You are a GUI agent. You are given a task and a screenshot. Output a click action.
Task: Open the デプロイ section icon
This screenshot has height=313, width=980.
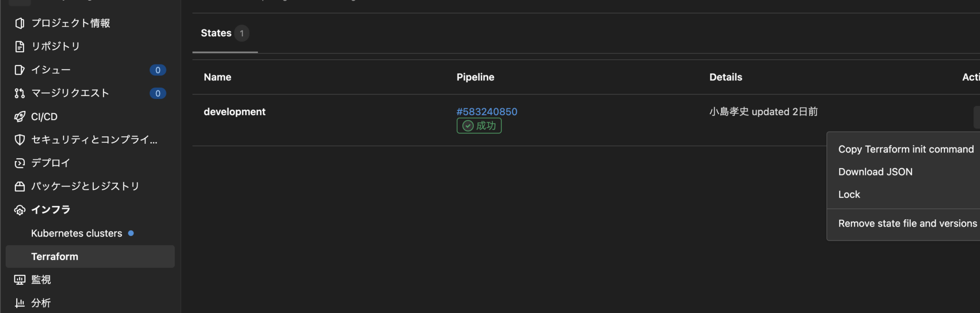(x=20, y=163)
